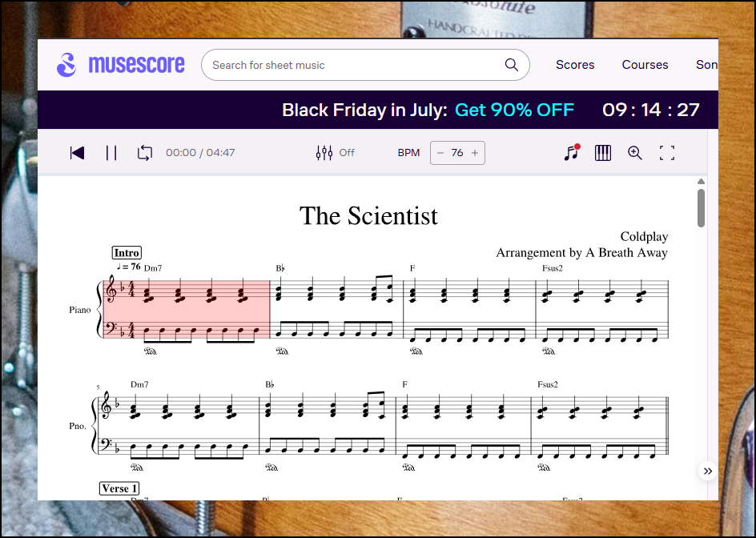Click the Get 90% OFF offer

pyautogui.click(x=514, y=110)
